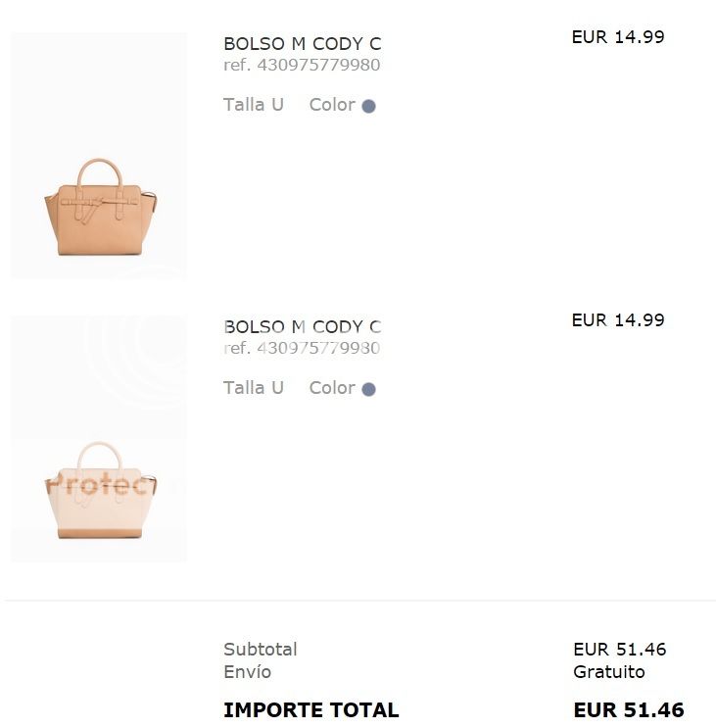Open the second product's pale bag thumbnail
The image size is (716, 728).
point(100,489)
